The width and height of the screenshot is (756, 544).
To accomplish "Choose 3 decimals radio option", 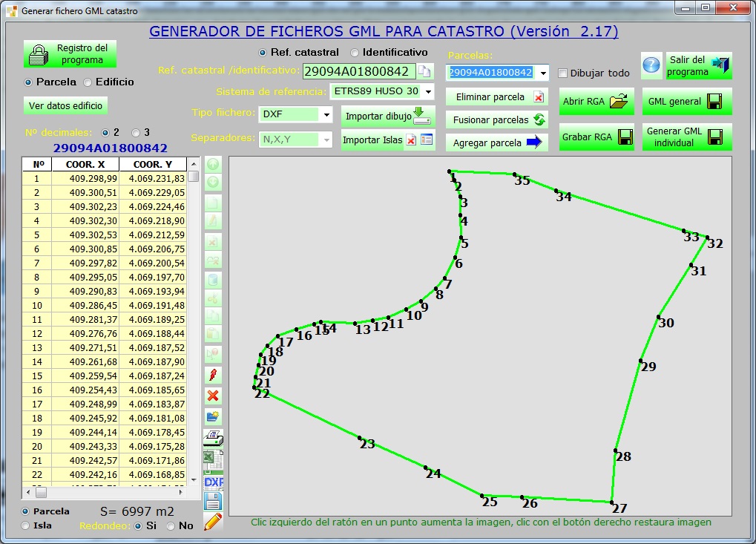I will pos(136,132).
